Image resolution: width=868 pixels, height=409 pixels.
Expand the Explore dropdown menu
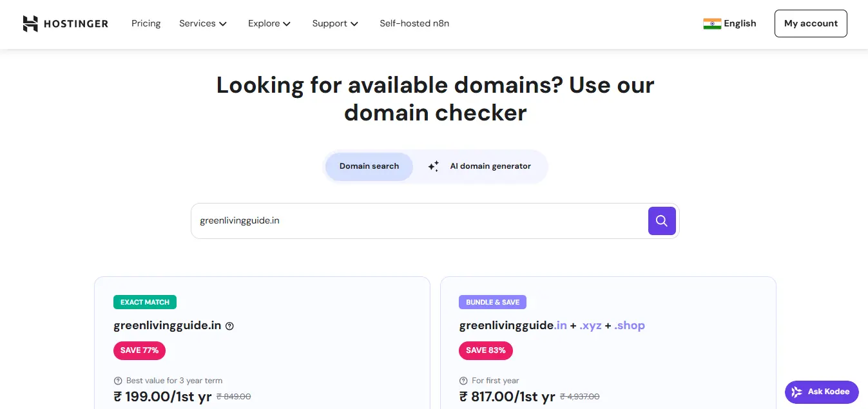click(x=269, y=24)
